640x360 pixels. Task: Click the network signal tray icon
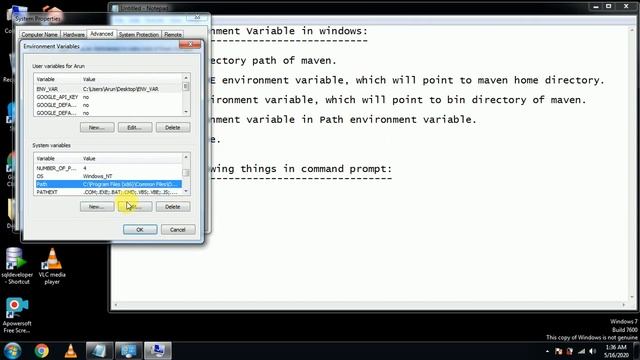pos(581,351)
